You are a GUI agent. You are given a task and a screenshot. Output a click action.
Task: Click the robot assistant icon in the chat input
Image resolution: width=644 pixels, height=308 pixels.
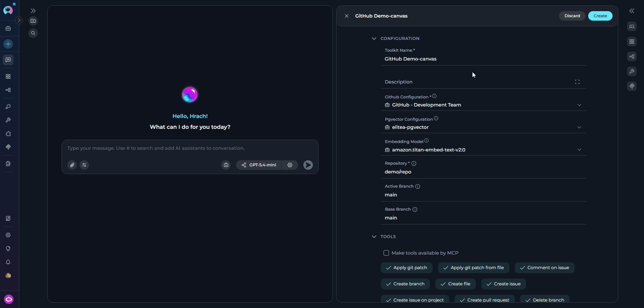pos(226,165)
